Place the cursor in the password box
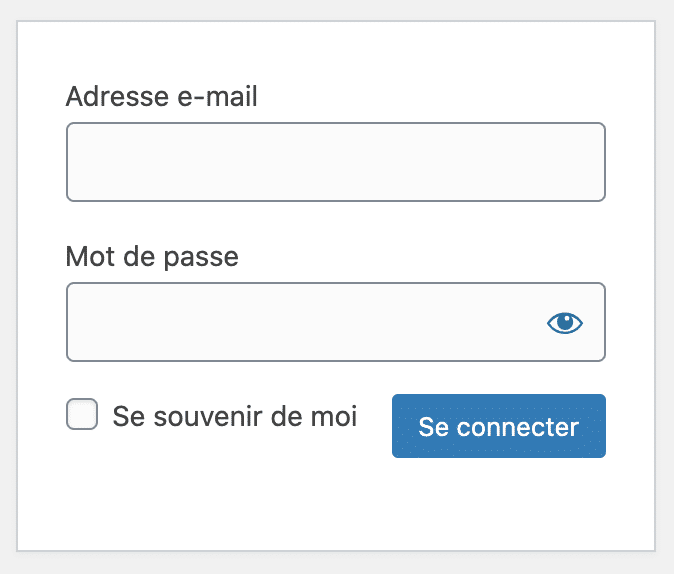The image size is (674, 574). tap(336, 322)
